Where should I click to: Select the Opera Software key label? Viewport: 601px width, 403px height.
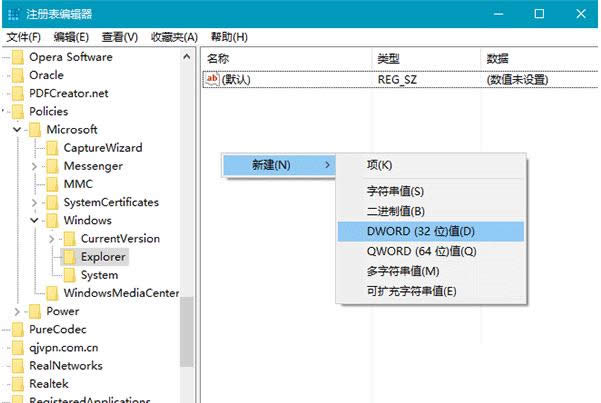pos(71,57)
